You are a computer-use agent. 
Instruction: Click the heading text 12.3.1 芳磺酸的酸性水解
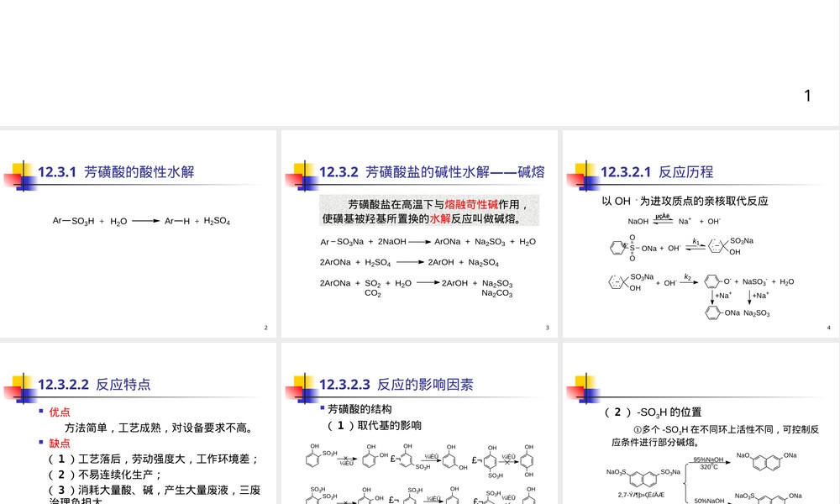116,172
